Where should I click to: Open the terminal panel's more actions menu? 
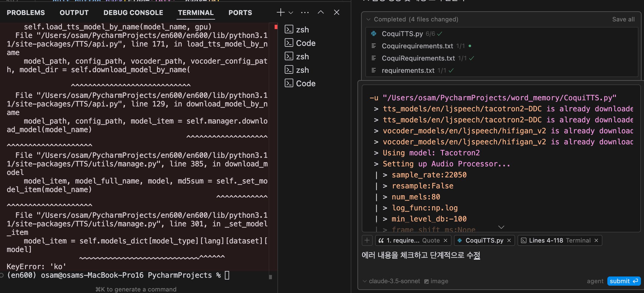[305, 13]
